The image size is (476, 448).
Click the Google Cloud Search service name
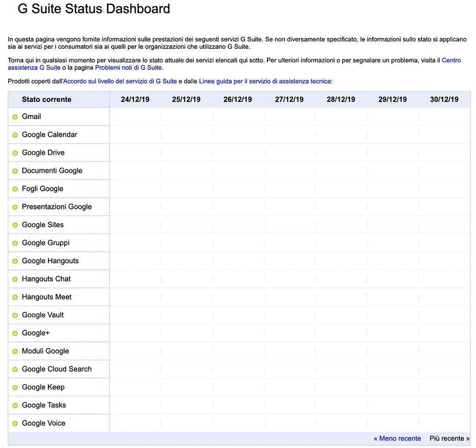57,369
